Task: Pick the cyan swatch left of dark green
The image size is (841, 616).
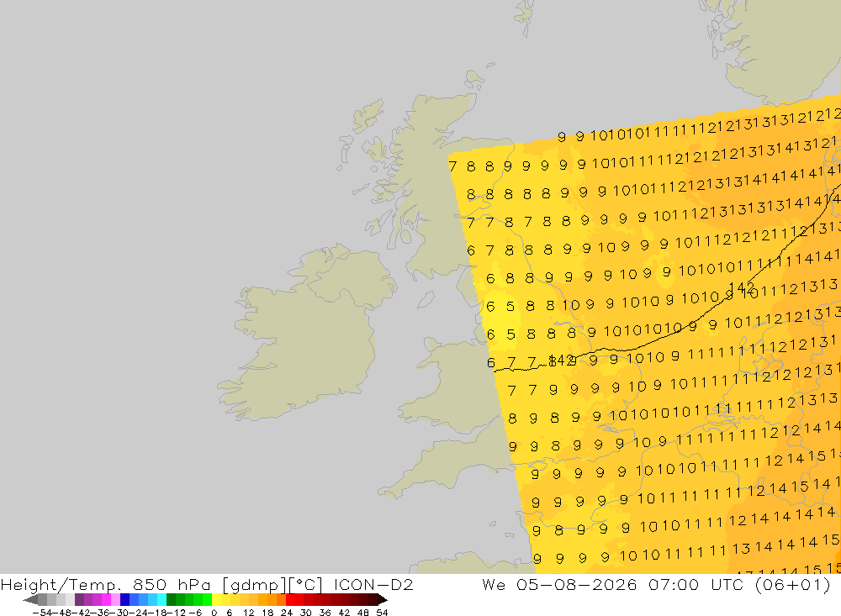Action: tap(161, 599)
